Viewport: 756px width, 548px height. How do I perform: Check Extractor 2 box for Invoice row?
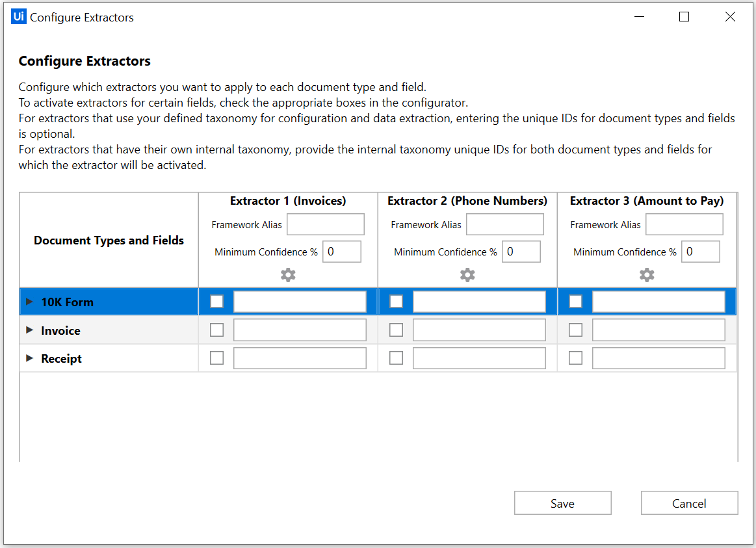[x=396, y=330]
